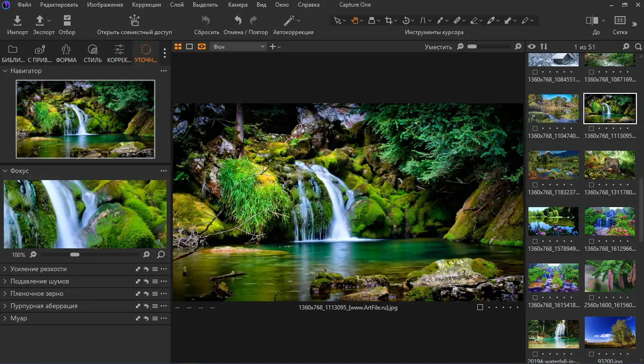The width and height of the screenshot is (644, 364).
Task: Adjust the Focus panel zoom slider
Action: click(75, 255)
